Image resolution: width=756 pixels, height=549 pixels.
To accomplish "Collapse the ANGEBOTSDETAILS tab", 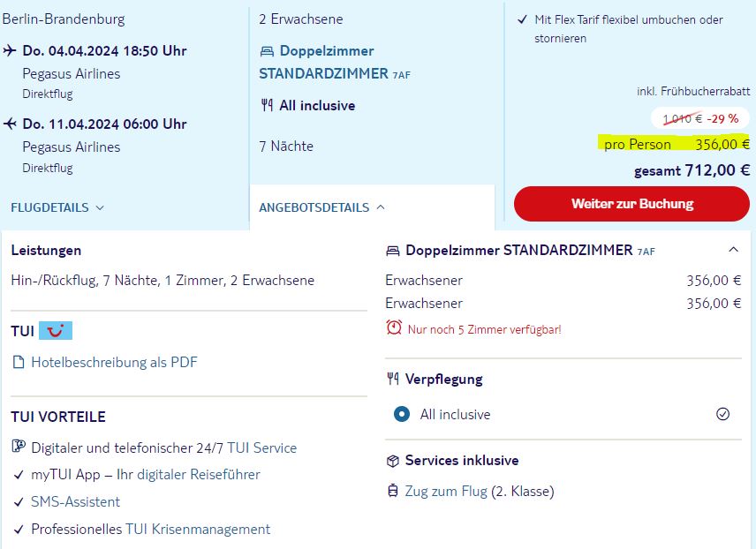I will click(322, 207).
